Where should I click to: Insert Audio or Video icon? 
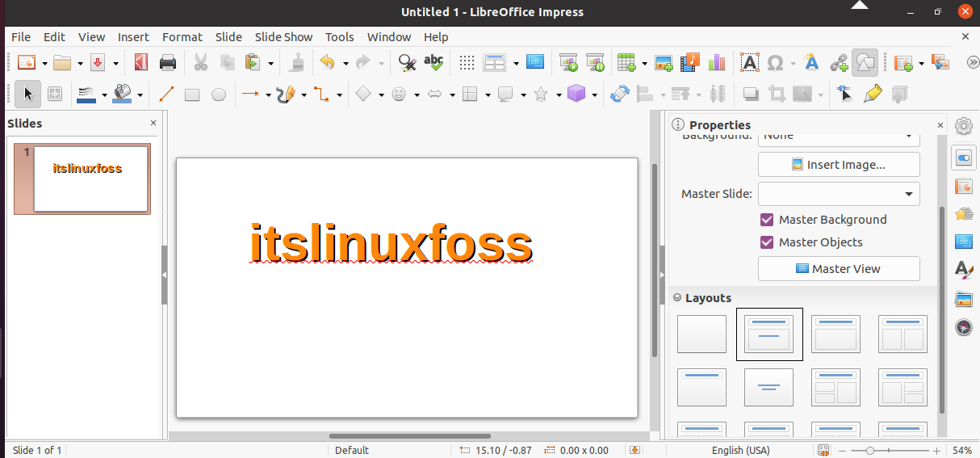tap(690, 62)
